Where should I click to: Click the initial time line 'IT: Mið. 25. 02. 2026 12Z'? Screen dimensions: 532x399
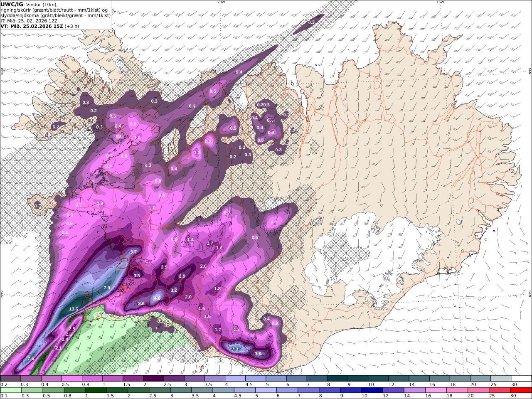point(28,20)
